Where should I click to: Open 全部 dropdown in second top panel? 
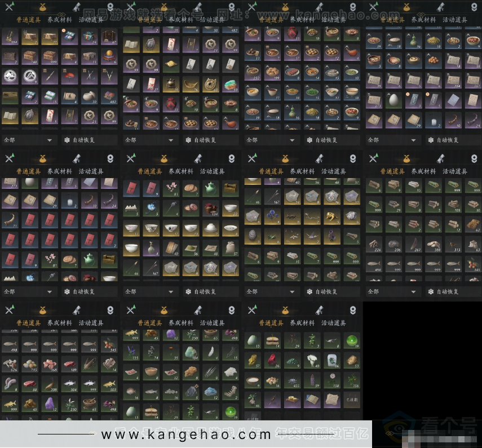click(150, 140)
